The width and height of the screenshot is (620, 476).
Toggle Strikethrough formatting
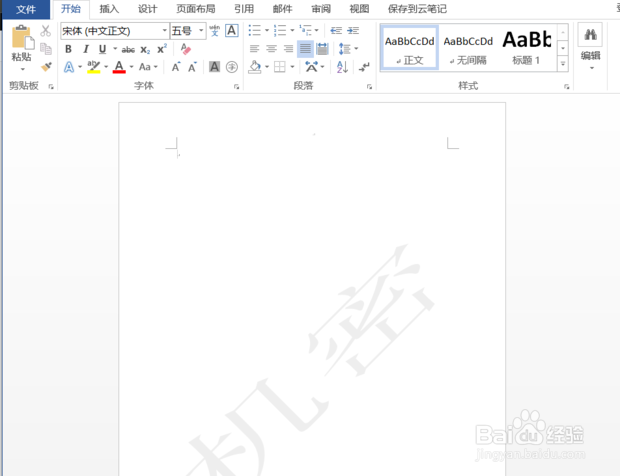tap(128, 49)
